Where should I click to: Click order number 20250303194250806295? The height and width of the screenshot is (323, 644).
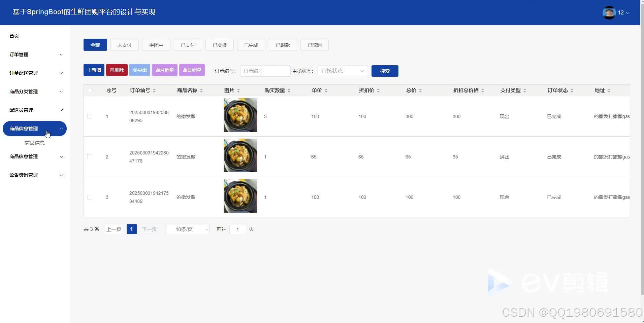[x=149, y=116]
